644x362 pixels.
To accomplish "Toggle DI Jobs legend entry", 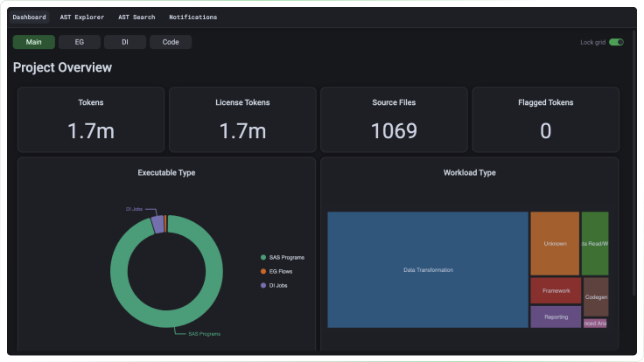I will coord(274,285).
